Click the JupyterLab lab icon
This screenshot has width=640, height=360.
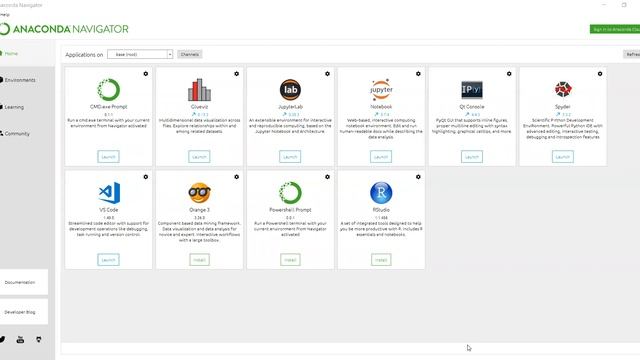pyautogui.click(x=290, y=90)
